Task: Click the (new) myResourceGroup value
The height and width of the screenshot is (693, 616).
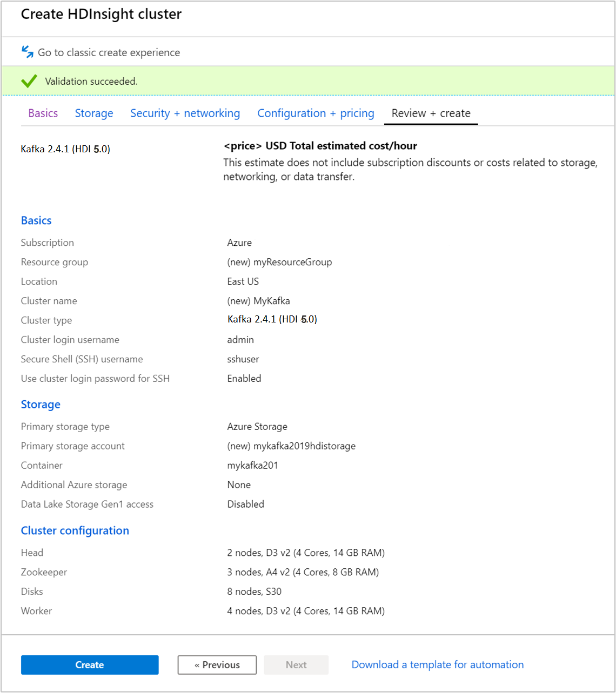Action: click(279, 262)
